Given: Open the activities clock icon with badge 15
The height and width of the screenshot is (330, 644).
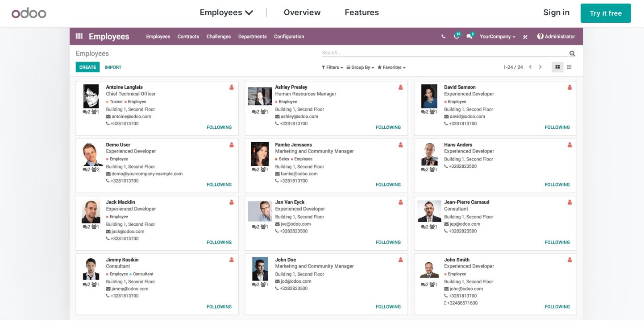Looking at the screenshot, I should click(x=457, y=36).
